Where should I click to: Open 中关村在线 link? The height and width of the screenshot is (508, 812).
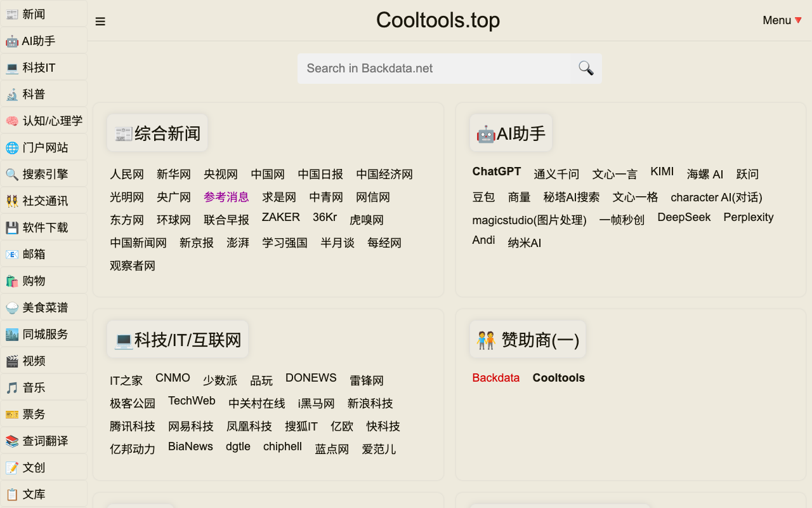coord(257,403)
